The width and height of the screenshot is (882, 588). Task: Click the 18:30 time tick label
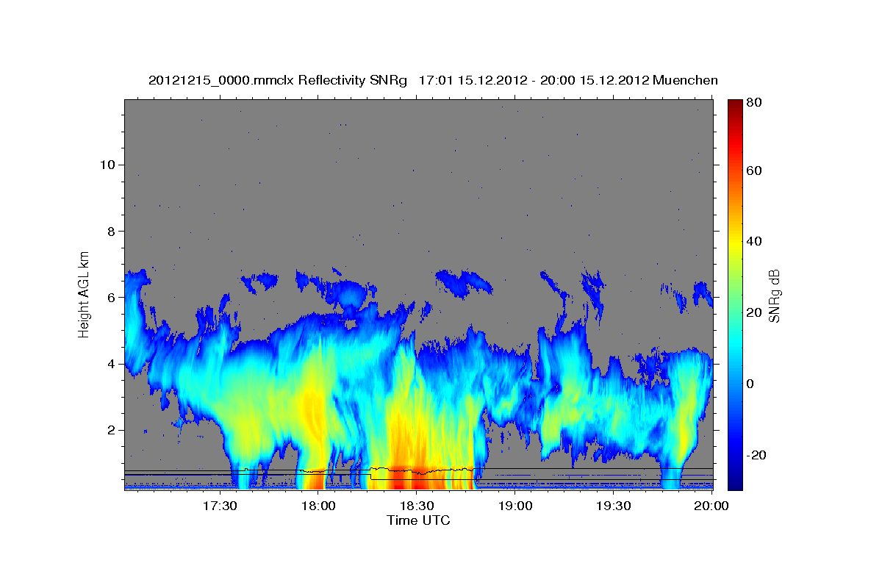[x=417, y=506]
